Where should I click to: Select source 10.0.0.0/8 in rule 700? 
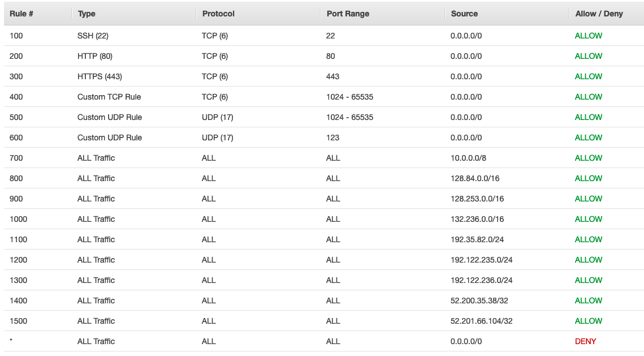click(x=468, y=158)
